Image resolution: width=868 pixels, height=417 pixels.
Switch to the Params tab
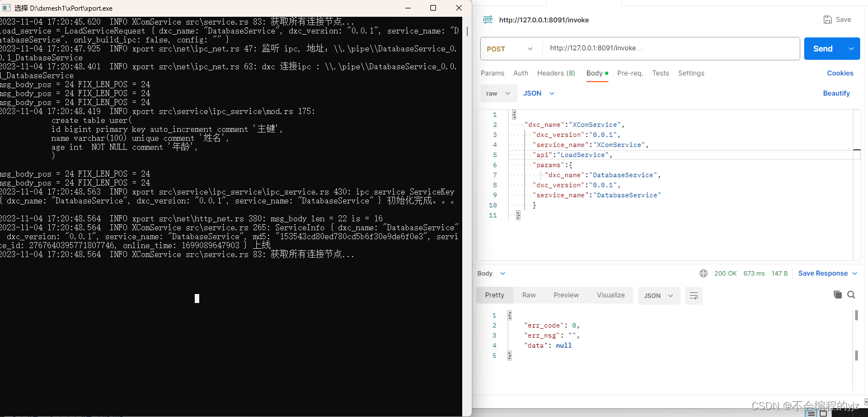click(492, 73)
